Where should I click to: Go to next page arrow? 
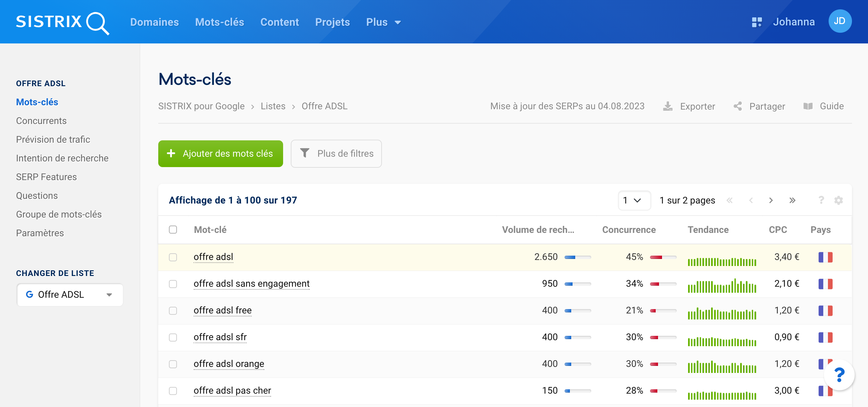(x=771, y=200)
